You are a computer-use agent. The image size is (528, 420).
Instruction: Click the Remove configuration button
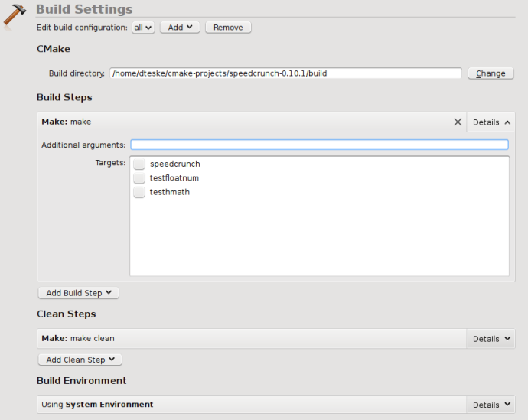(x=228, y=28)
